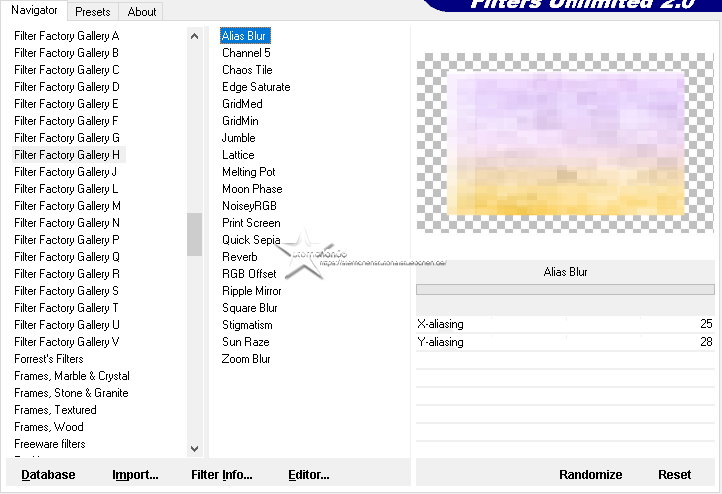This screenshot has width=722, height=494.
Task: Select Frames, Marble & Crystal category
Action: coord(72,376)
